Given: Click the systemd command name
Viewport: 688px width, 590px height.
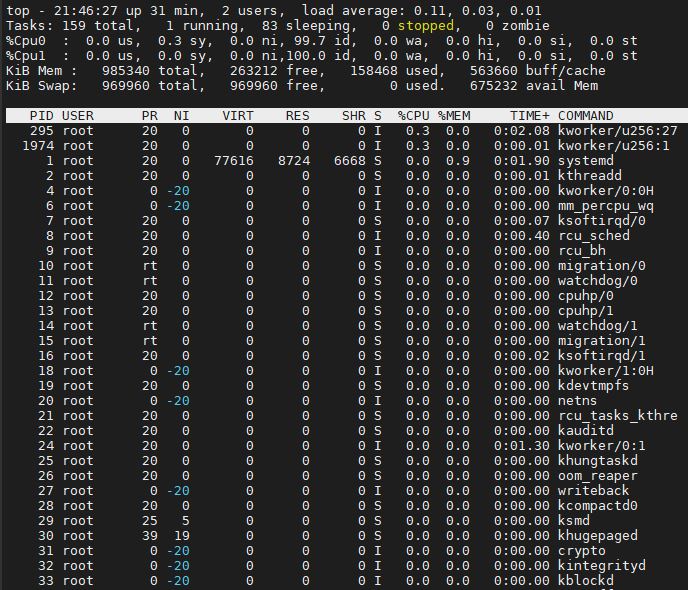Looking at the screenshot, I should point(586,161).
